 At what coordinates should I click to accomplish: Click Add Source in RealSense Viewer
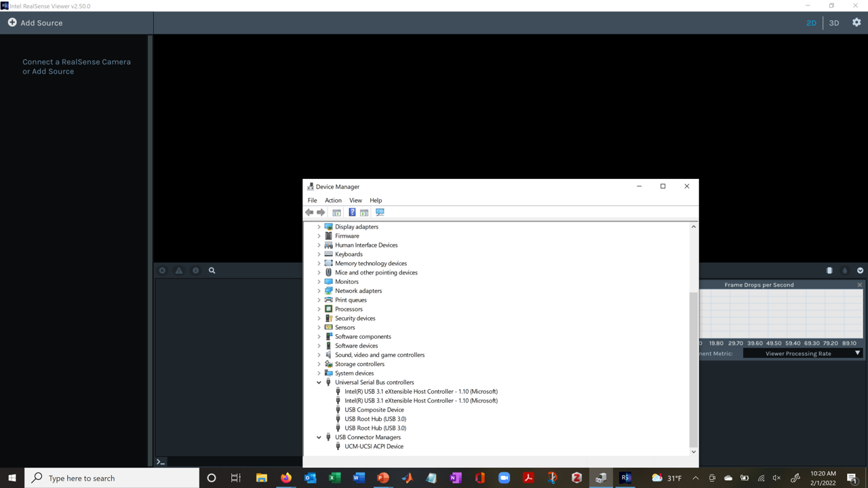(x=35, y=22)
